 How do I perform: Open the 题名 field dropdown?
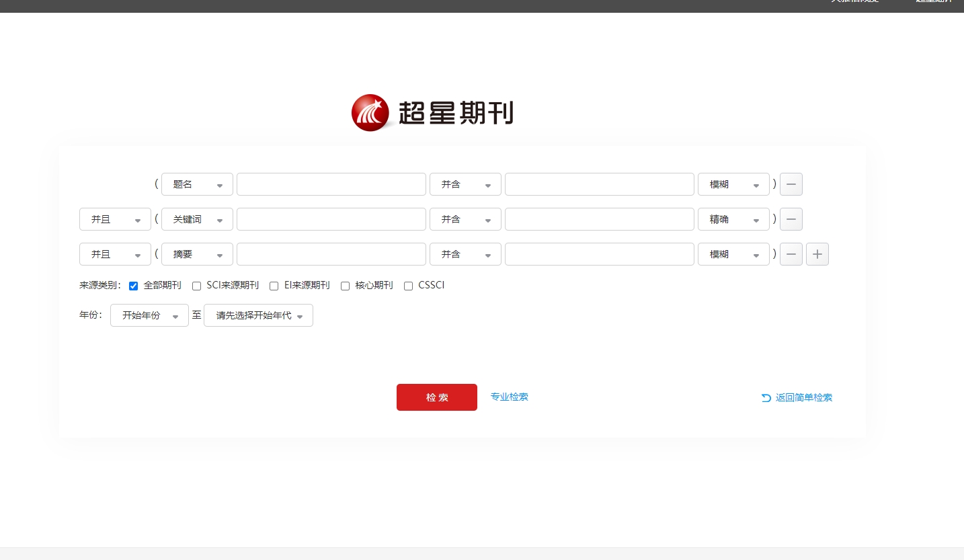197,184
